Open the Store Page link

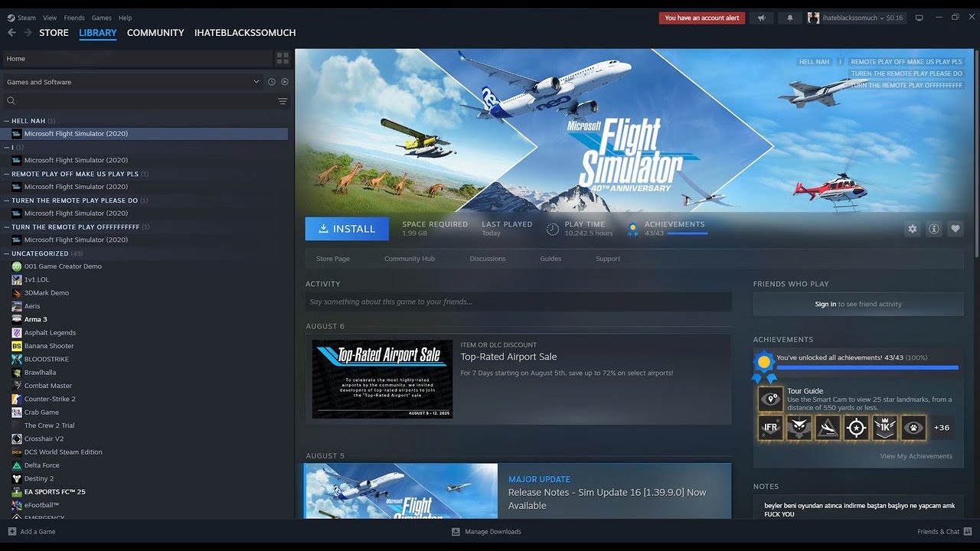click(x=333, y=259)
